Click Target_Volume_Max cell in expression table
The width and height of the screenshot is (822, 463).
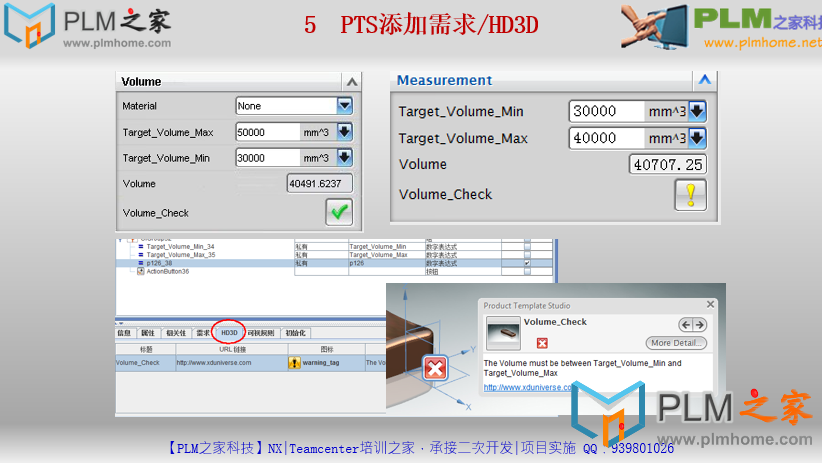click(386, 255)
